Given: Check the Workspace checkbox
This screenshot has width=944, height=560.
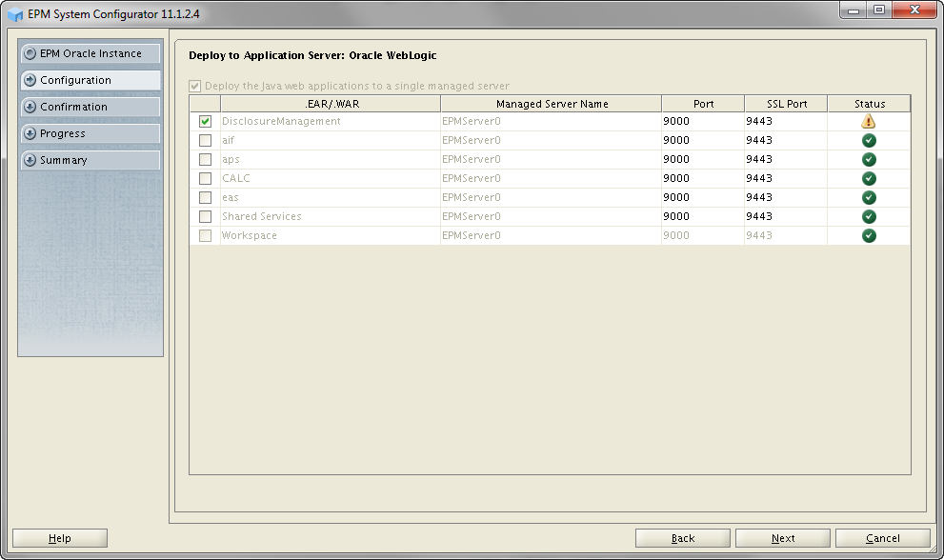Looking at the screenshot, I should point(206,235).
